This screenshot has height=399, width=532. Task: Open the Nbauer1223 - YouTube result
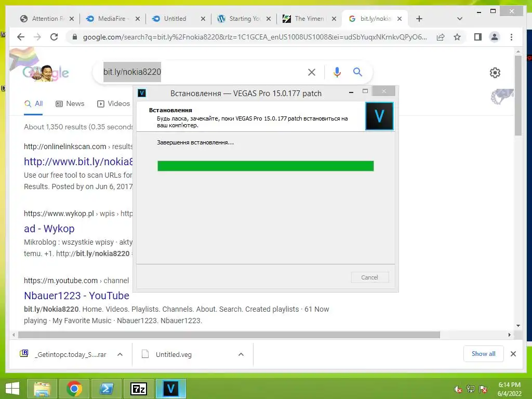click(x=76, y=296)
